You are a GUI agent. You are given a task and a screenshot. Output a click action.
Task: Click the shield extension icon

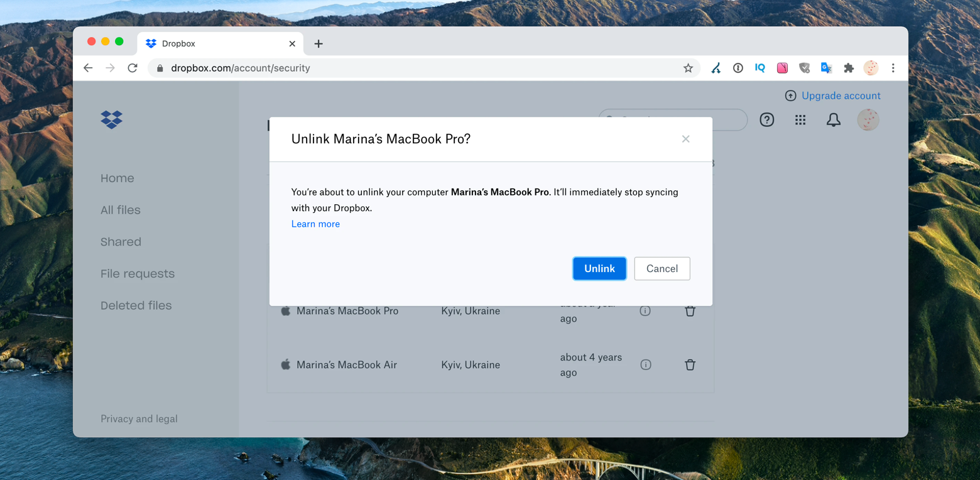pos(804,68)
